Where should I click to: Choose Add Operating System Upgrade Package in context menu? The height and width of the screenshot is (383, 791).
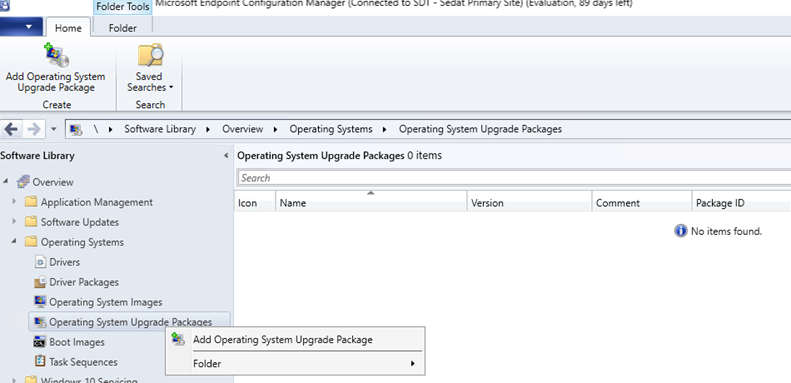[x=295, y=340]
